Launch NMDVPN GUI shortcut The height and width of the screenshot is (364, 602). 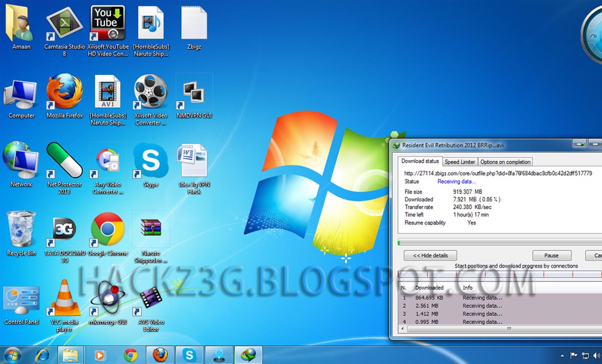click(x=194, y=96)
